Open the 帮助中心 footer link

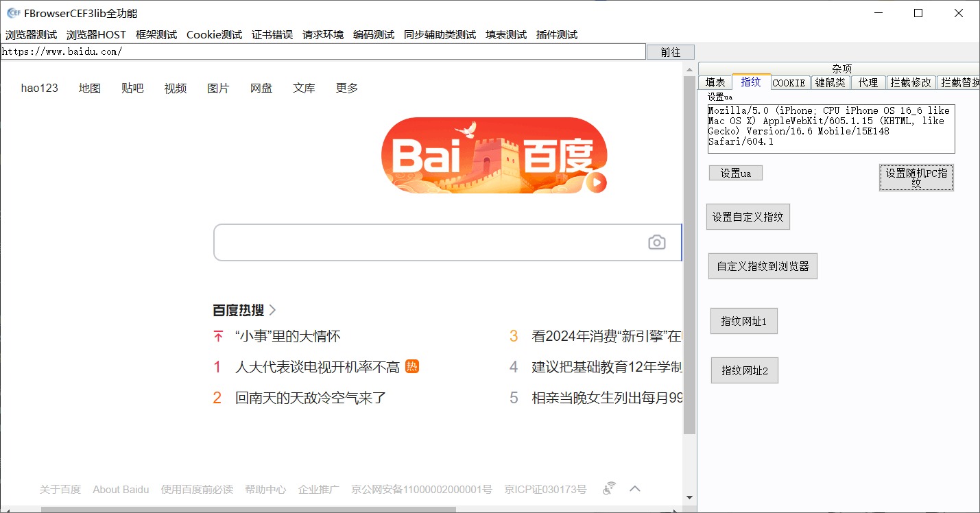[265, 489]
